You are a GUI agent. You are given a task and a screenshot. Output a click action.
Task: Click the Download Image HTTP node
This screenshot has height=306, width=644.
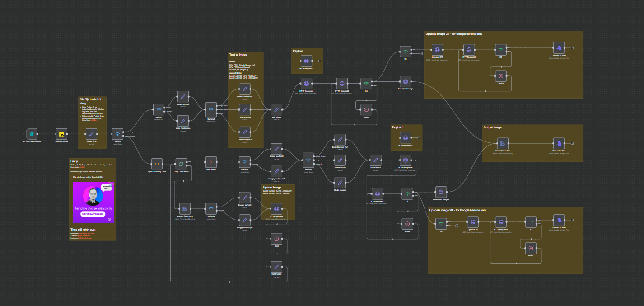click(x=406, y=82)
